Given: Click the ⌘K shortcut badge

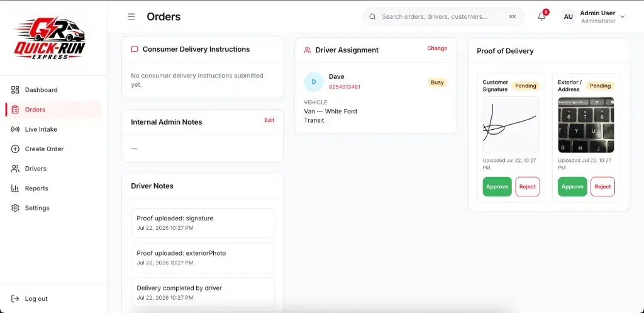Looking at the screenshot, I should coord(512,17).
